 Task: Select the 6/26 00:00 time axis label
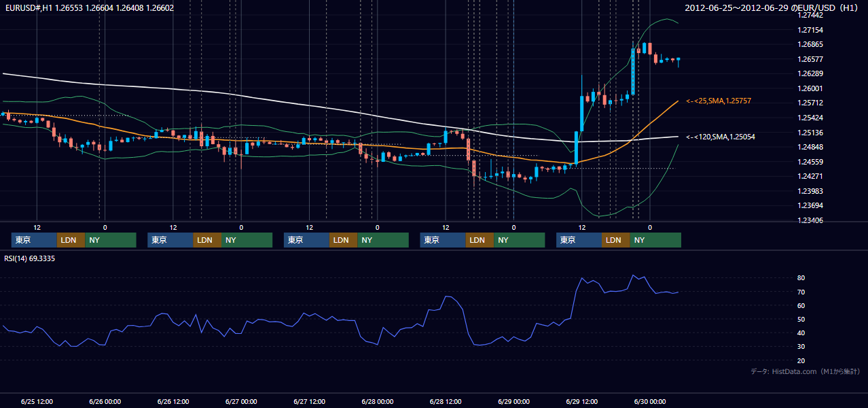105,401
